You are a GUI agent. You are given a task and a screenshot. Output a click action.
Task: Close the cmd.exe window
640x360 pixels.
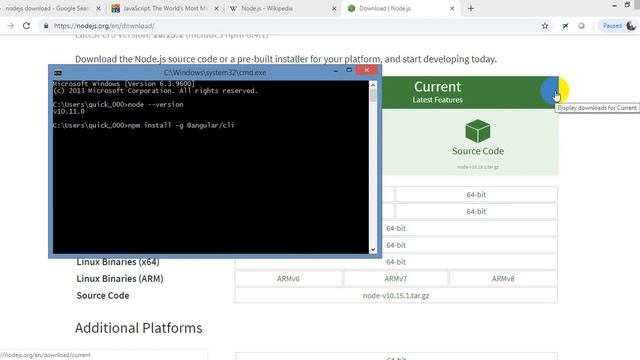tap(367, 70)
